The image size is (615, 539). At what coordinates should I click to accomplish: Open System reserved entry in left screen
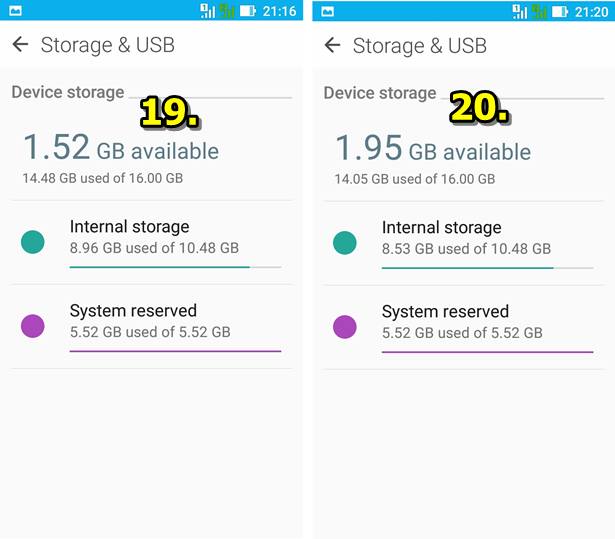pos(151,326)
